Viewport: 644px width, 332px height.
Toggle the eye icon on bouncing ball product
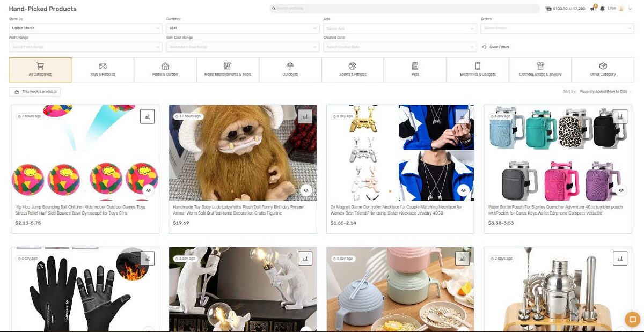[x=148, y=190]
